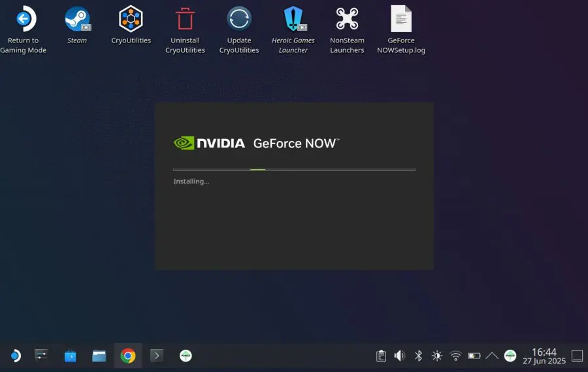The width and height of the screenshot is (588, 372).
Task: Open CryoUtilities desktop icon
Action: (131, 25)
